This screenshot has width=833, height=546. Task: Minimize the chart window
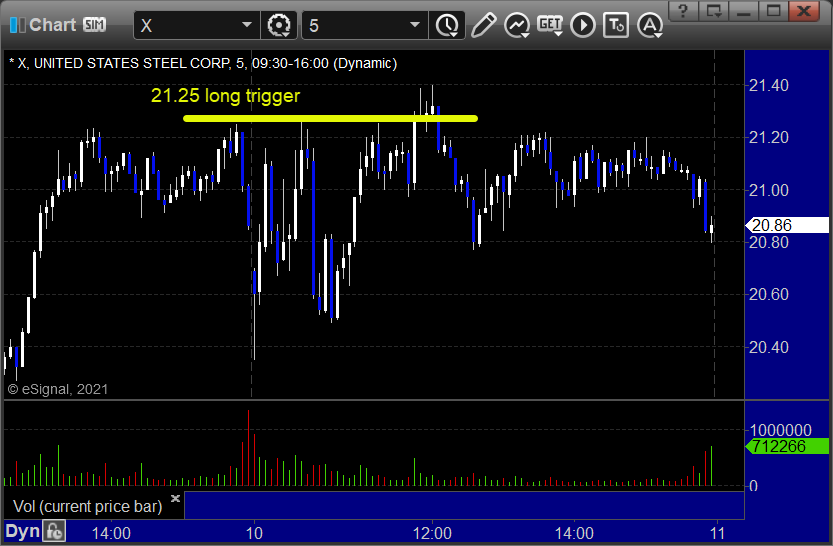744,11
